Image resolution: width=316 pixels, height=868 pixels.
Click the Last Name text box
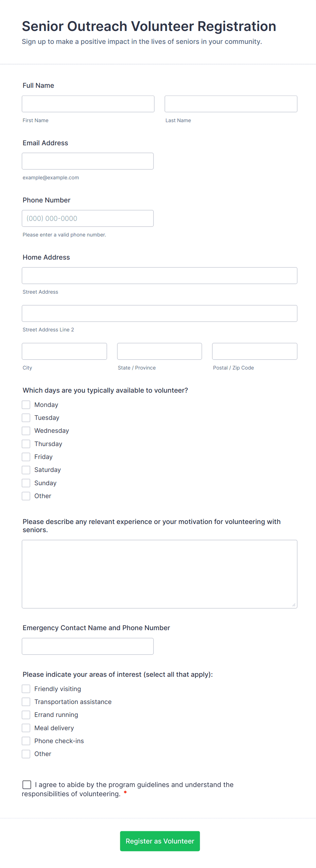(231, 104)
